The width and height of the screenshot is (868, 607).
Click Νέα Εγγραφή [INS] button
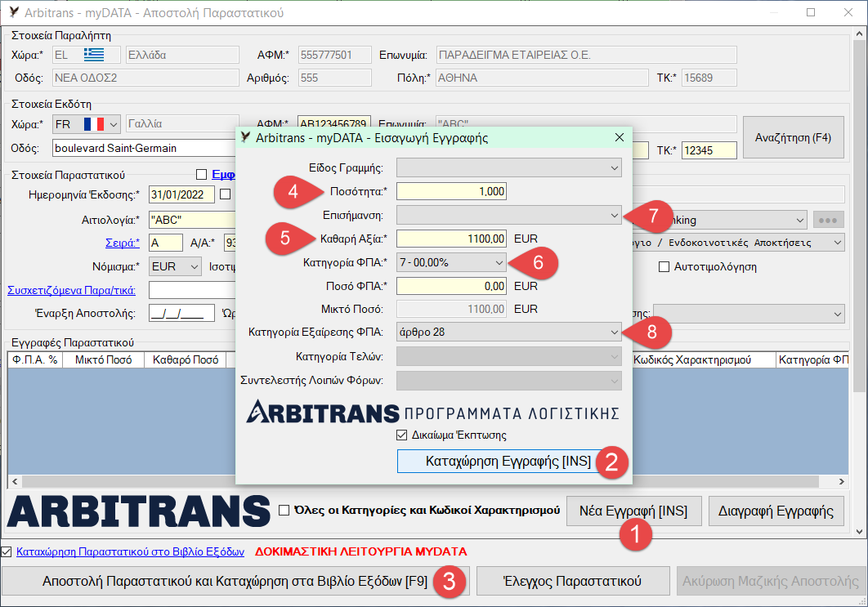pyautogui.click(x=634, y=511)
